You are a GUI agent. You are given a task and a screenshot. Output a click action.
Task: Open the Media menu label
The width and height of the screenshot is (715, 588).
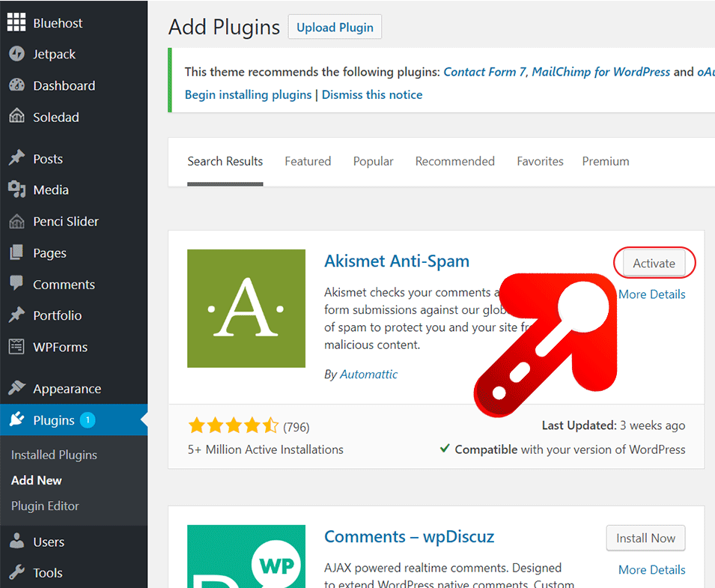pos(51,190)
